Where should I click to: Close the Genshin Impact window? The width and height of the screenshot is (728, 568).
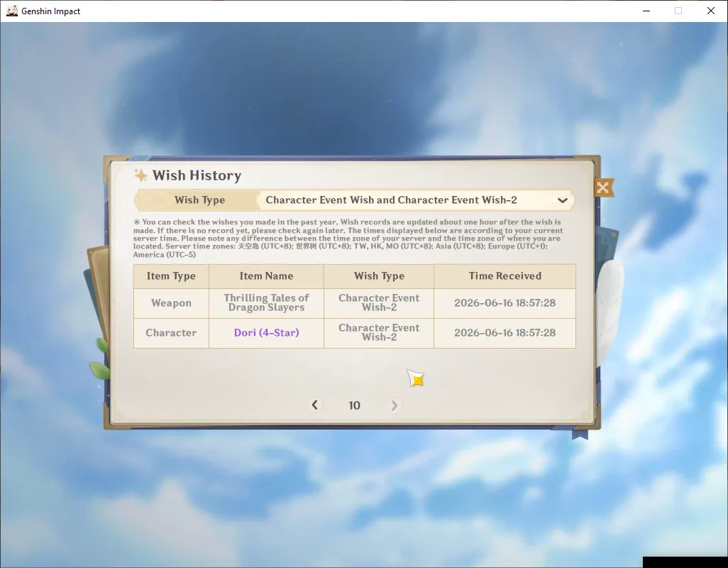pos(711,11)
